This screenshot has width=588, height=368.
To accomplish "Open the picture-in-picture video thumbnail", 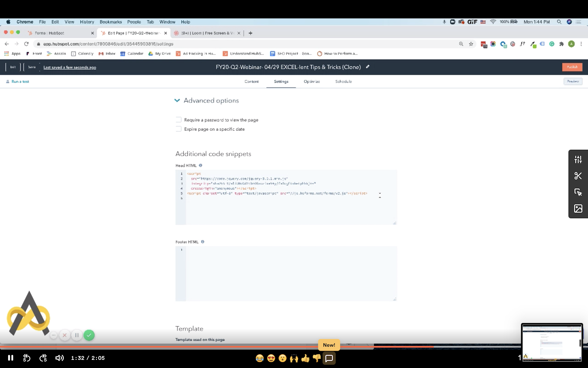I will [552, 343].
